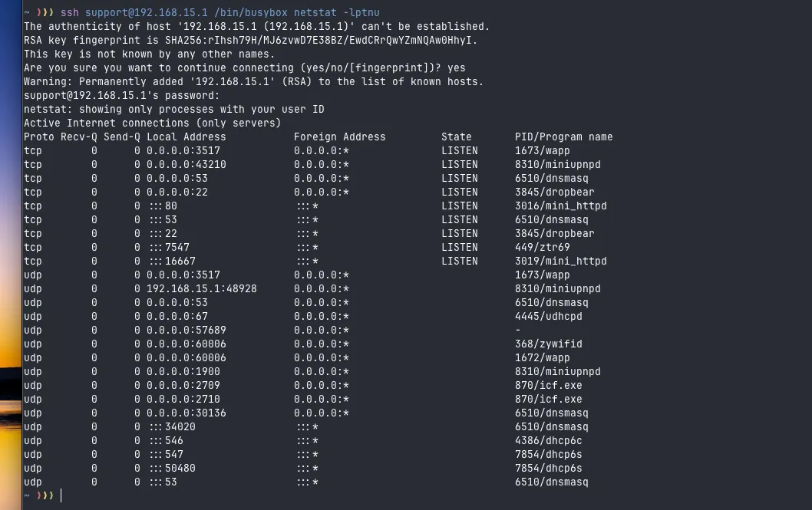Click the Local Address column header
Viewport: 812px width, 510px height.
pyautogui.click(x=186, y=137)
